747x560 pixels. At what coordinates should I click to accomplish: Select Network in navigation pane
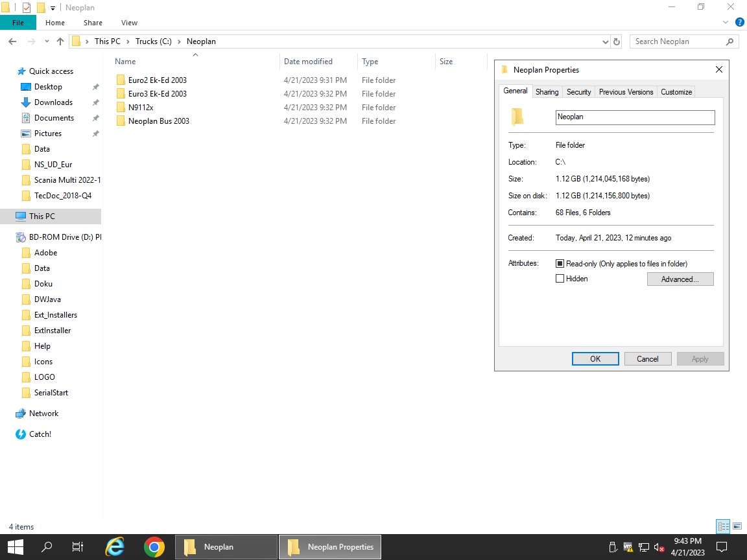point(43,414)
